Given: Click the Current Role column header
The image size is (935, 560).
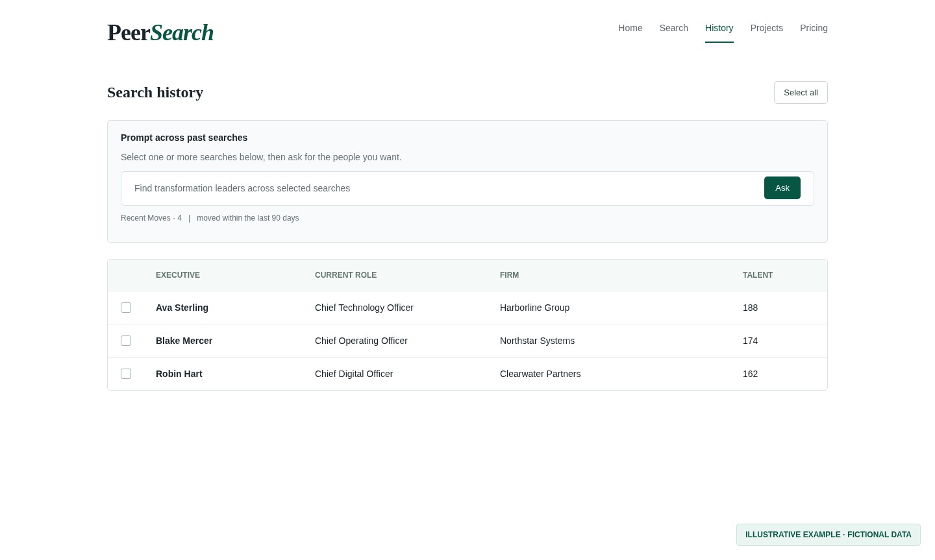Looking at the screenshot, I should tap(345, 275).
